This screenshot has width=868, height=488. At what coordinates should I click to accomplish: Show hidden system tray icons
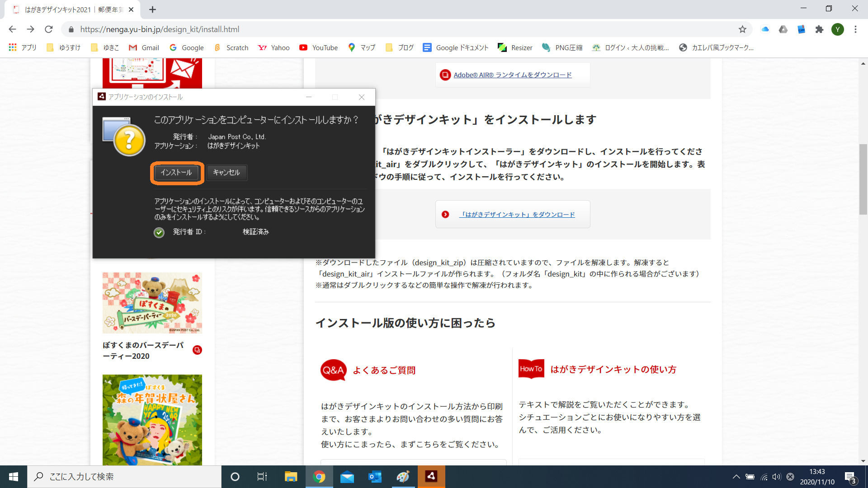(736, 477)
